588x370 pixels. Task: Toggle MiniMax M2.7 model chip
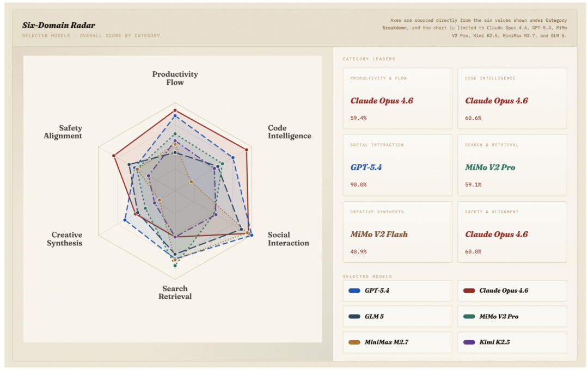click(397, 342)
